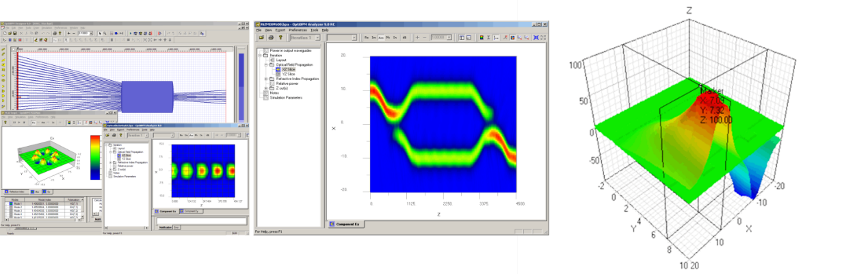Viewport: 868px width, 274px height.
Task: Collapse the Optical Field Propagation folder
Action: coord(266,64)
